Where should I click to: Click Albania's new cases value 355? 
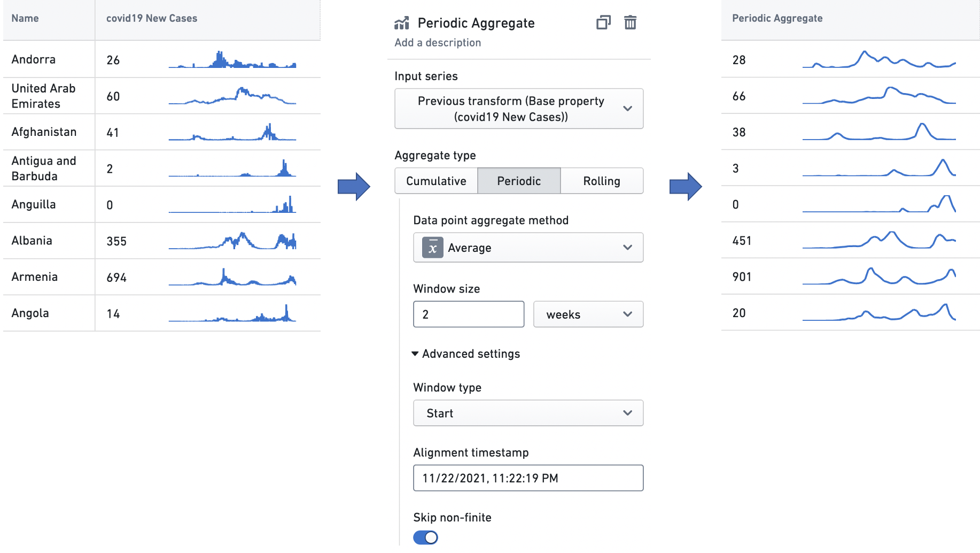[116, 241]
